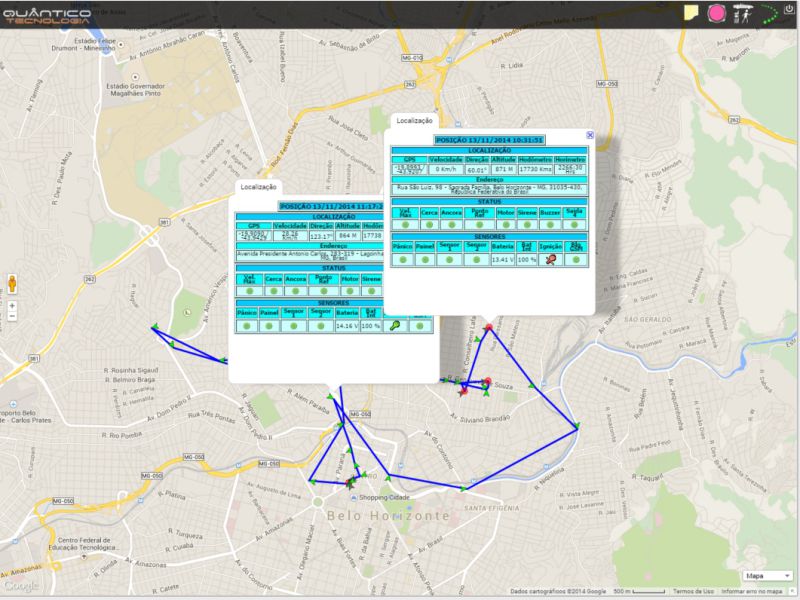800x600 pixels.
Task: Open the Mapa map type dropdown
Action: click(767, 576)
